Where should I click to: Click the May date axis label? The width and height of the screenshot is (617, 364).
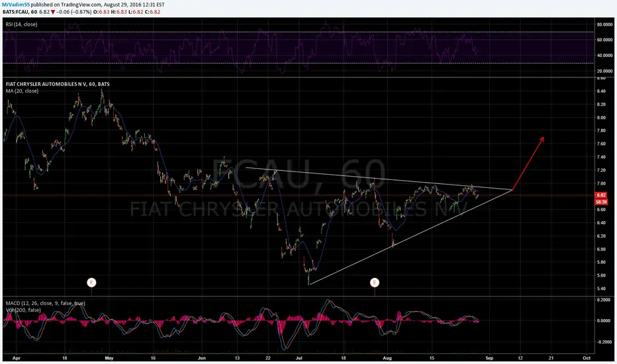109,358
